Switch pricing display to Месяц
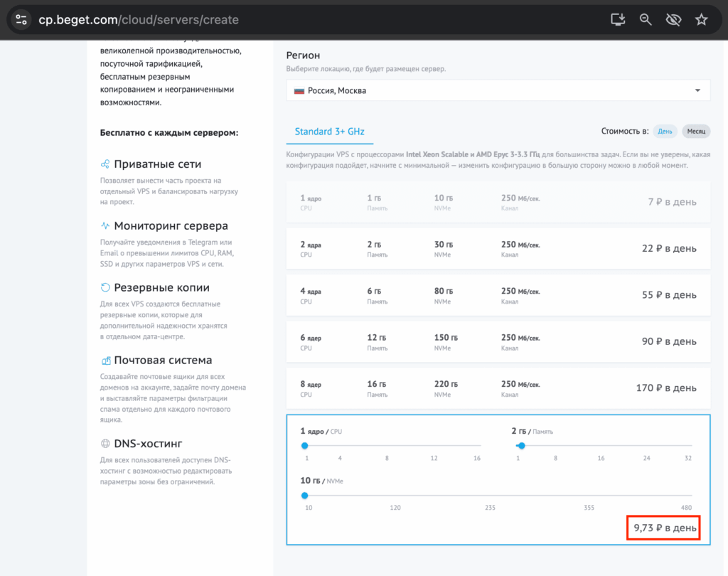Viewport: 728px width, 576px height. 696,132
